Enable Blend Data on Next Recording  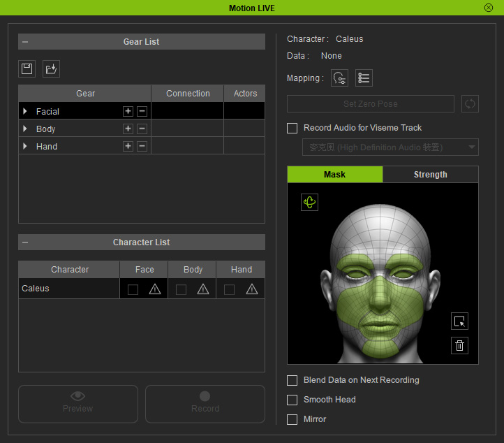click(x=292, y=380)
